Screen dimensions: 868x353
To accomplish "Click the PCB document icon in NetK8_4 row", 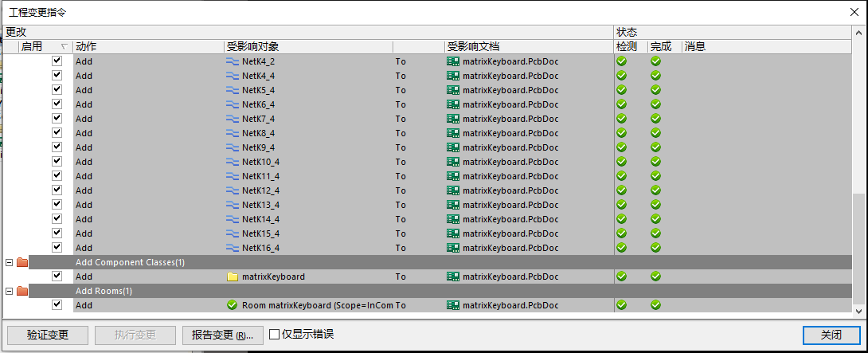I will [x=452, y=133].
